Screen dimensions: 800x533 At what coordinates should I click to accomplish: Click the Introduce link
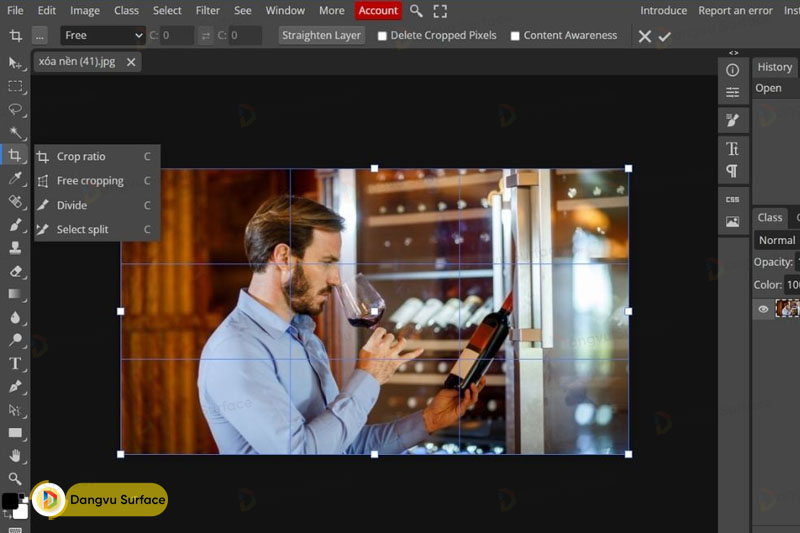[663, 10]
